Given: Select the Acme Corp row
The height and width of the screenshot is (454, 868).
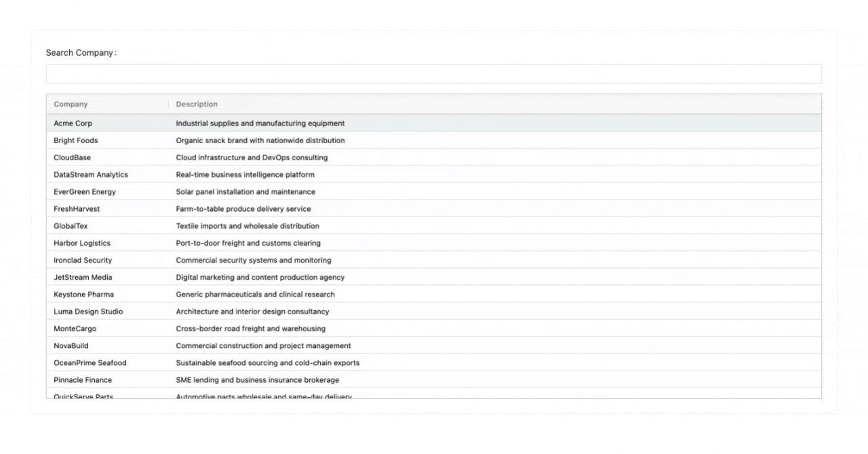Looking at the screenshot, I should click(x=73, y=124).
